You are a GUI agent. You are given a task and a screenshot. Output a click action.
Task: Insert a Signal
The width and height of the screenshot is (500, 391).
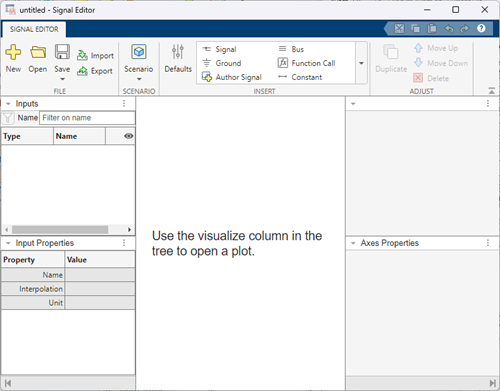point(220,49)
